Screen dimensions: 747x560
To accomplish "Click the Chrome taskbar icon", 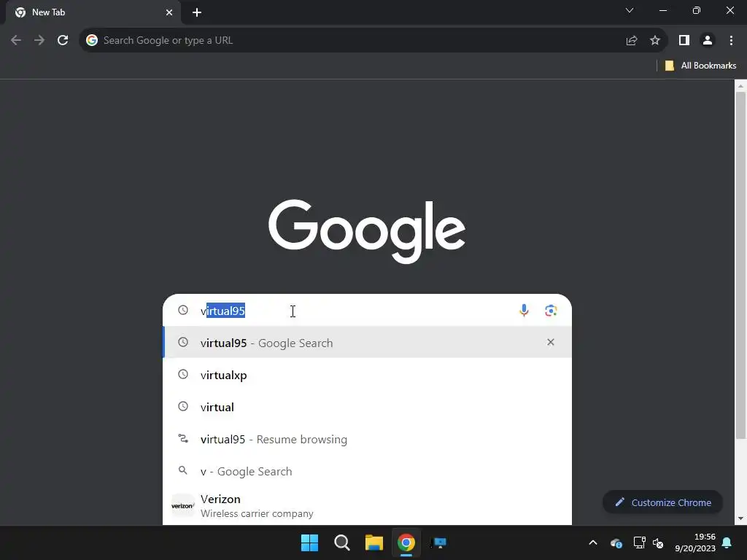I will pyautogui.click(x=406, y=542).
